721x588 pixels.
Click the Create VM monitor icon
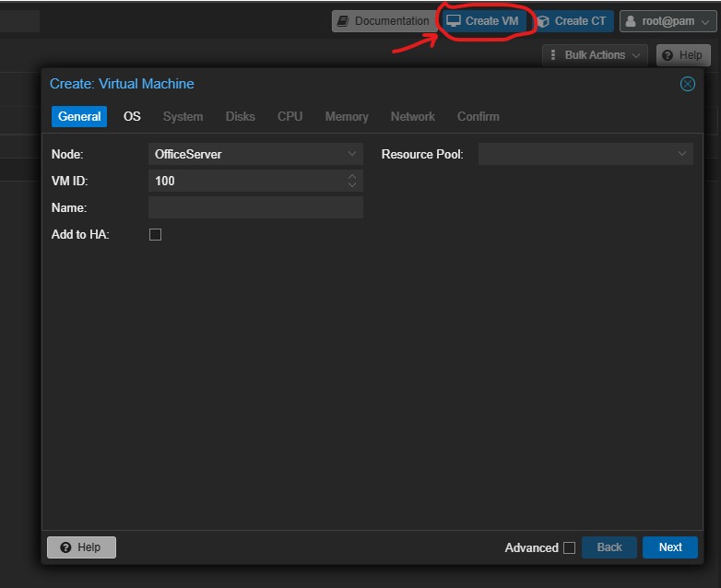tap(454, 21)
